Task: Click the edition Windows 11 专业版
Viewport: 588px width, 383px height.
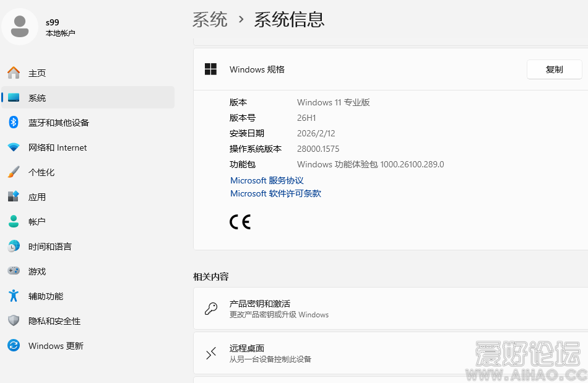Action: coord(334,102)
